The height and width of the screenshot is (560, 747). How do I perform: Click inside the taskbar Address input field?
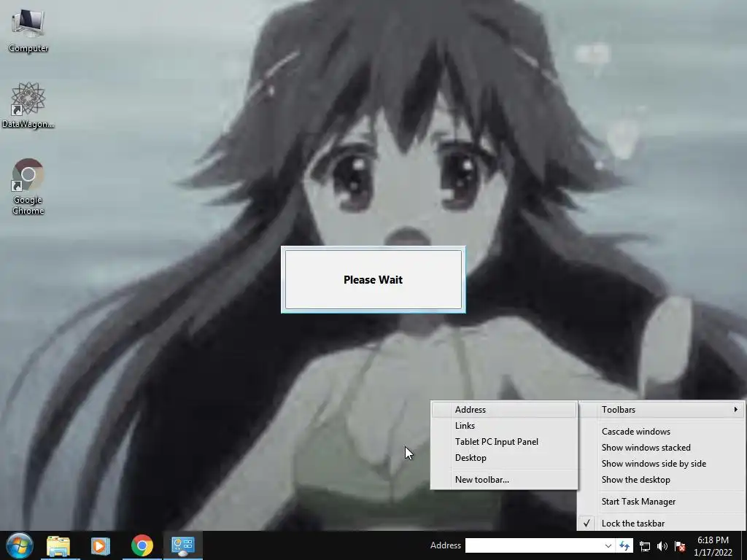point(533,545)
